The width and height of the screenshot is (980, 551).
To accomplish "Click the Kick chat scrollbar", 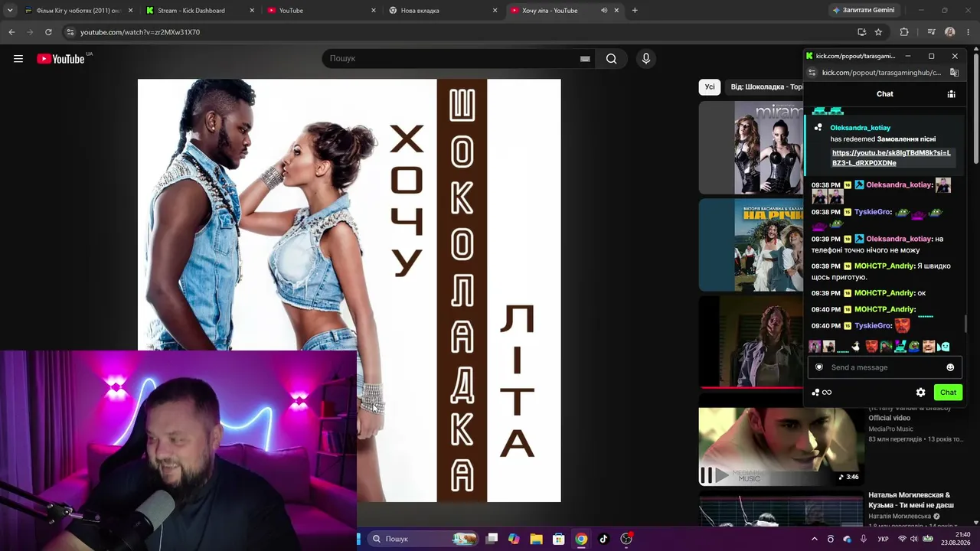I will click(965, 324).
